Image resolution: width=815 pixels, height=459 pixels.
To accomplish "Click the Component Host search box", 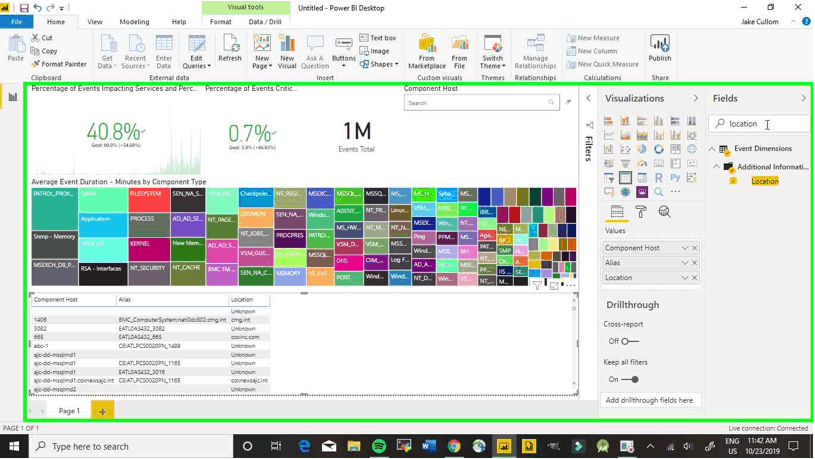I will [481, 103].
